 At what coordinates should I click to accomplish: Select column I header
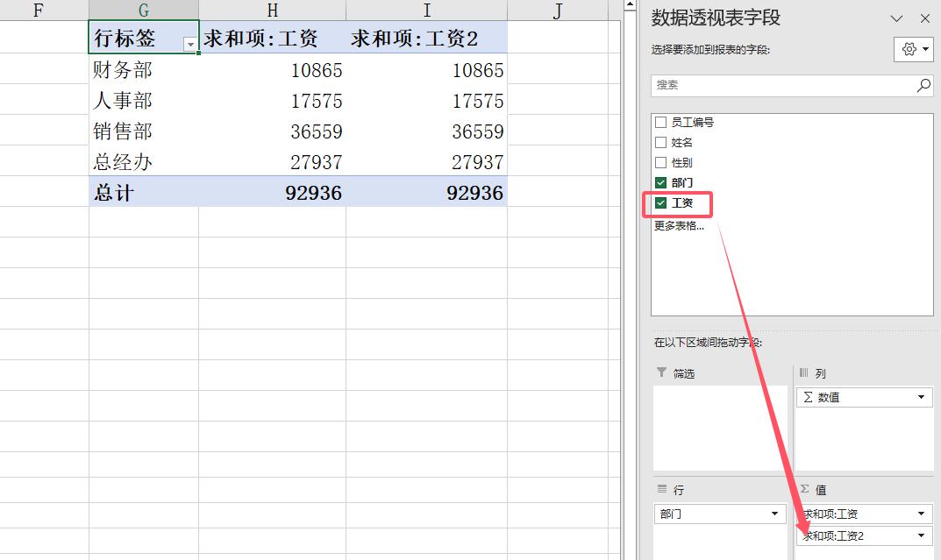coord(427,10)
